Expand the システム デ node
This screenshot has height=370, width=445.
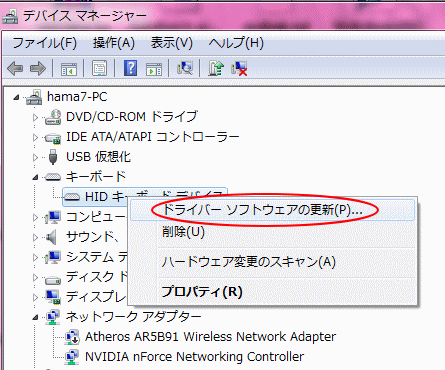pyautogui.click(x=35, y=257)
